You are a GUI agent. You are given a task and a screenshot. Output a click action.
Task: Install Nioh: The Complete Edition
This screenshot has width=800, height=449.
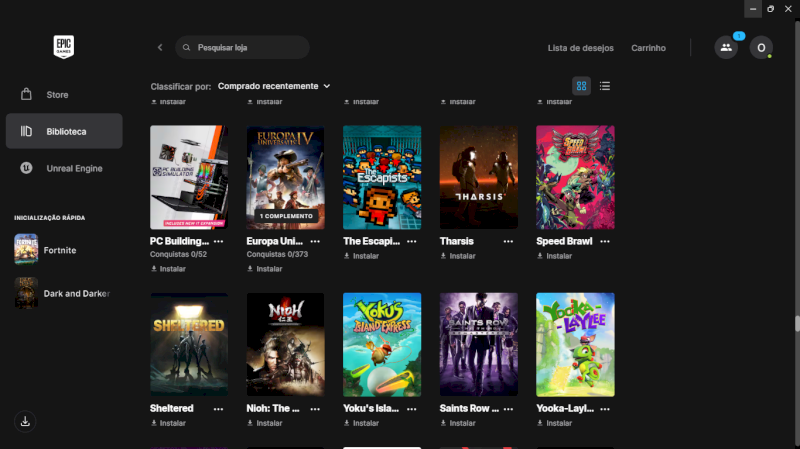coord(265,423)
